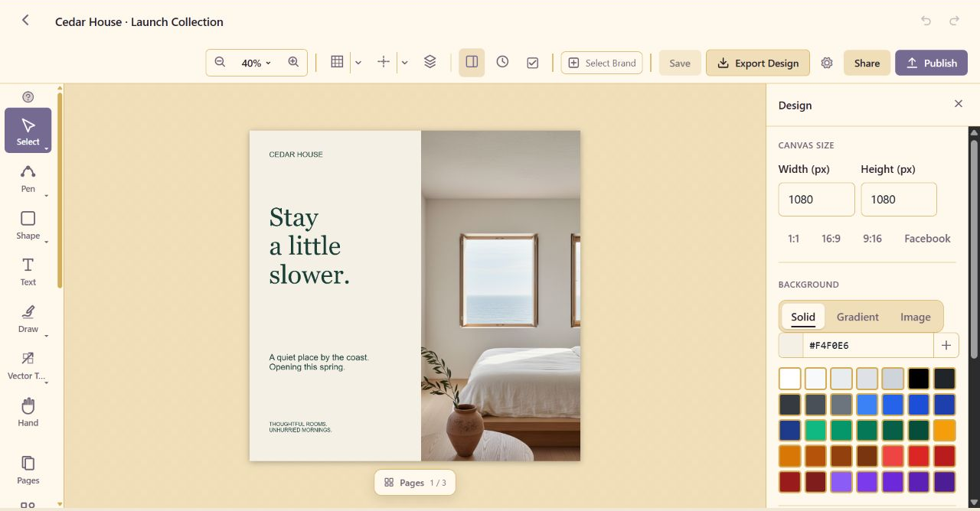This screenshot has width=980, height=511.
Task: Open the 40% zoom level dropdown
Action: (x=256, y=63)
